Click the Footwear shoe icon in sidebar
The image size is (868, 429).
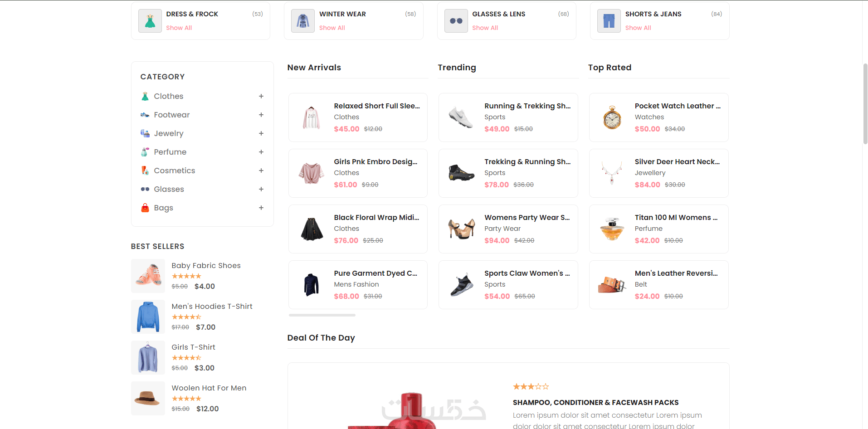pos(145,115)
